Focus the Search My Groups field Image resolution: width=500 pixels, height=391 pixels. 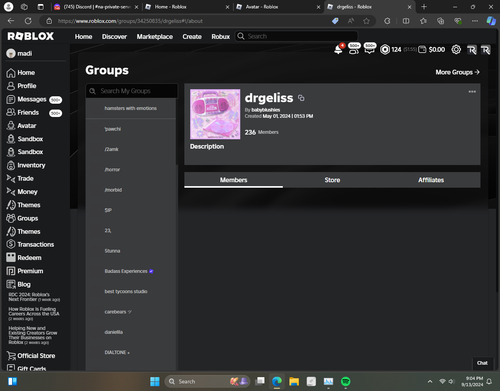(132, 91)
